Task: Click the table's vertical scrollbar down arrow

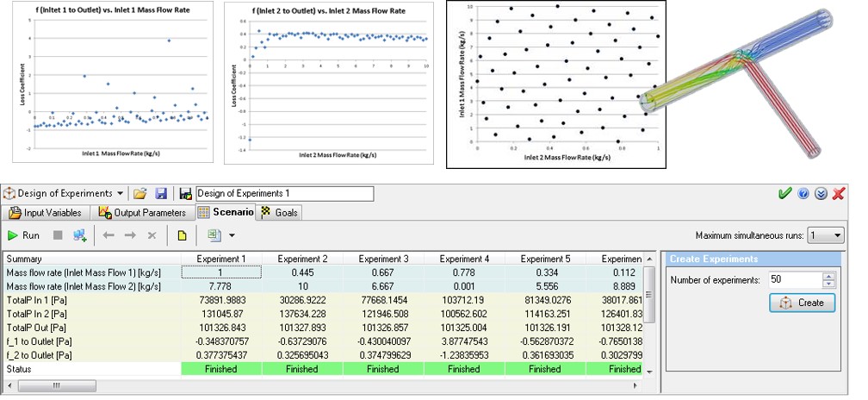Action: (649, 372)
